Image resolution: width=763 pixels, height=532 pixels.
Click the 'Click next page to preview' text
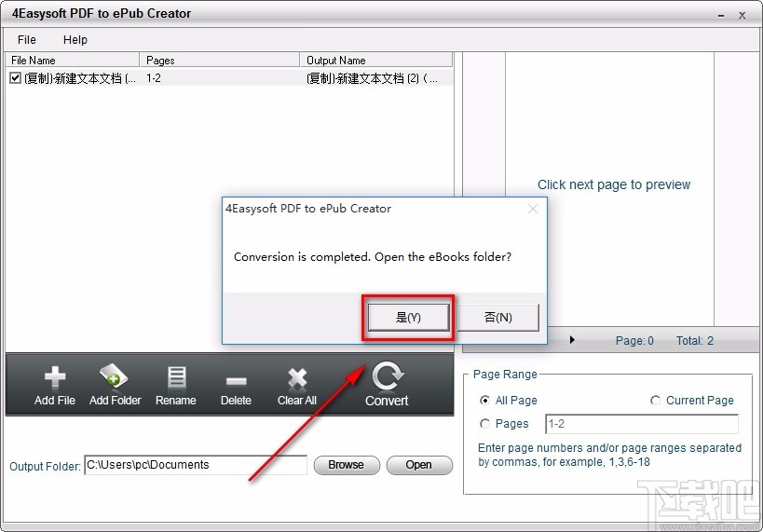pos(614,184)
